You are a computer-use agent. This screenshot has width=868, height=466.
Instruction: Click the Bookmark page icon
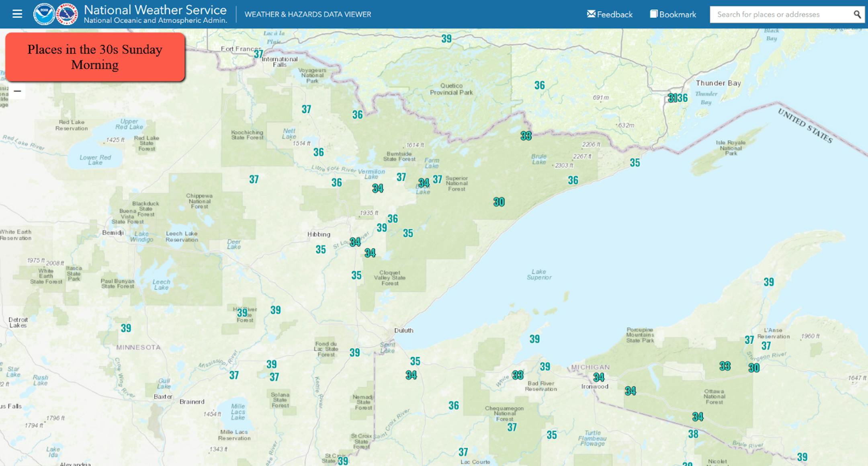click(x=654, y=14)
